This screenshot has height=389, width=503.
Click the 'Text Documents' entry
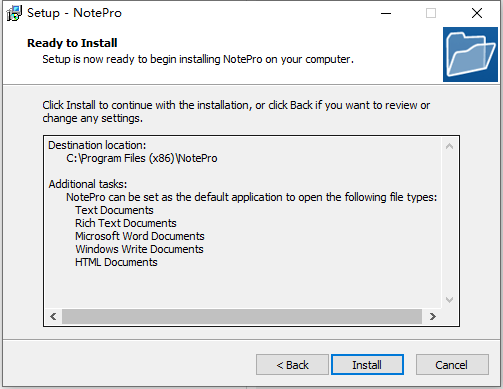click(114, 210)
